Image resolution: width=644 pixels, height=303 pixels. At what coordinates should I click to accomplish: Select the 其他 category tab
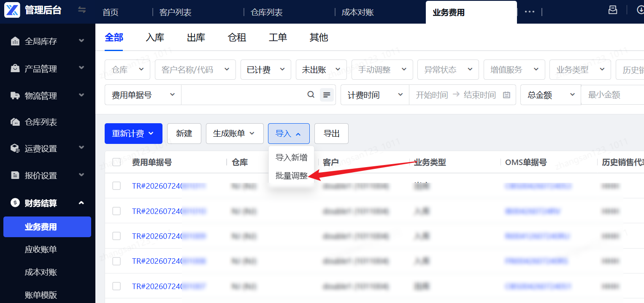[319, 38]
